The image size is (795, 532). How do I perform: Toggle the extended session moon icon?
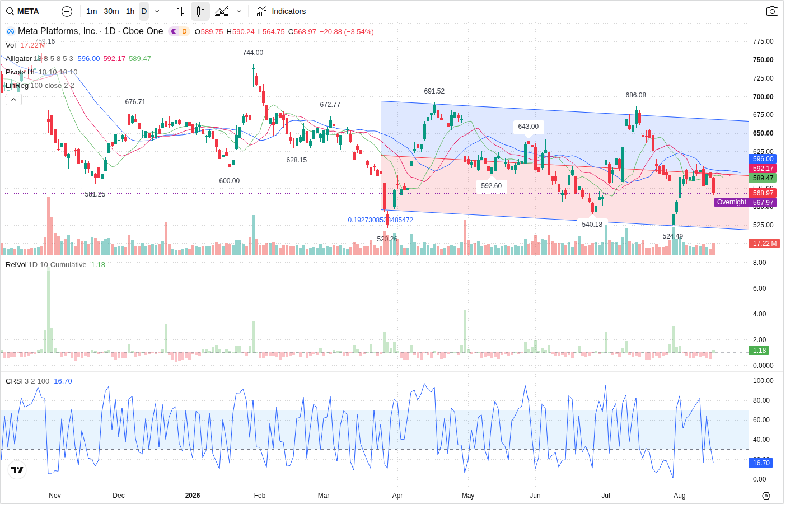pyautogui.click(x=174, y=31)
